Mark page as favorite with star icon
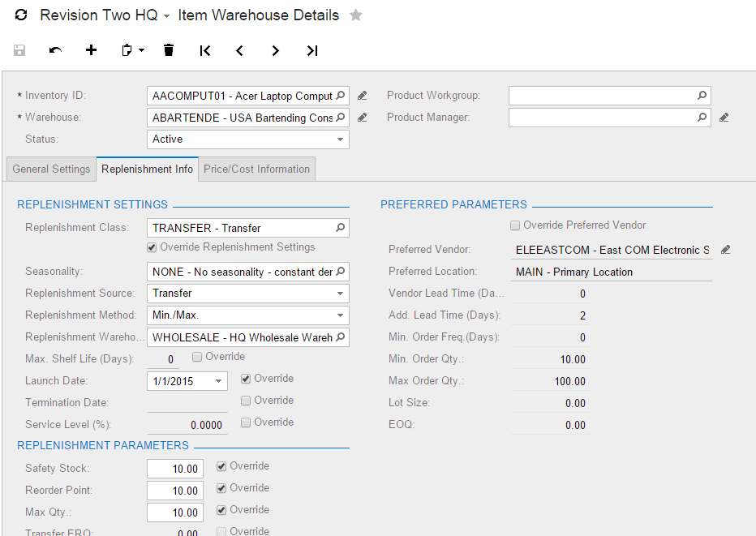 click(x=355, y=15)
